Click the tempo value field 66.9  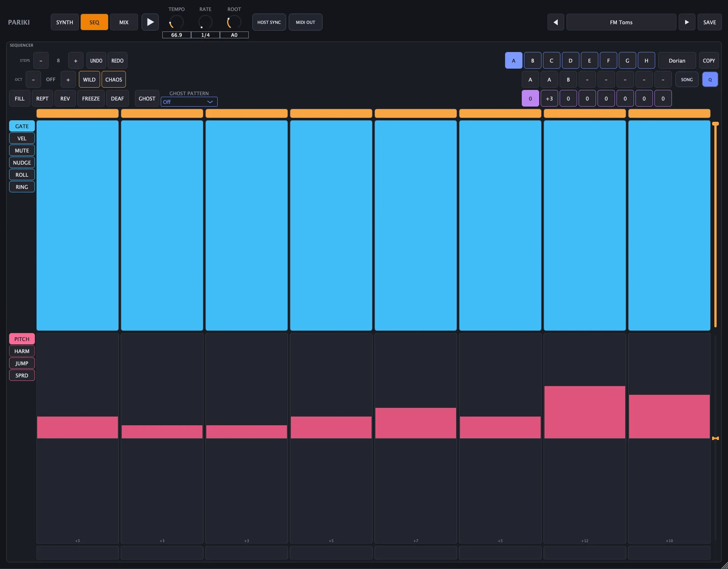coord(177,35)
